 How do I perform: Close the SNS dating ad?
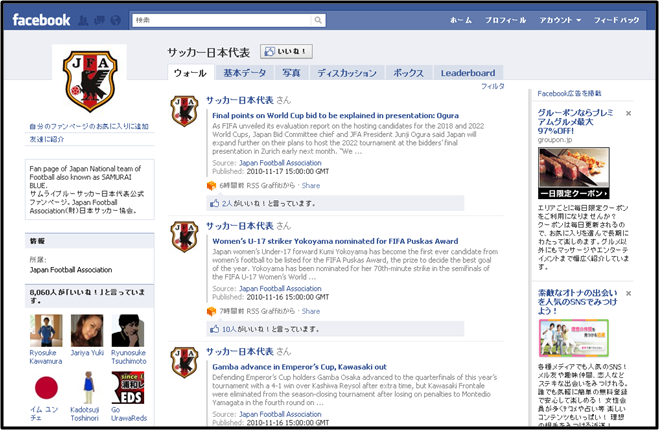pyautogui.click(x=628, y=293)
